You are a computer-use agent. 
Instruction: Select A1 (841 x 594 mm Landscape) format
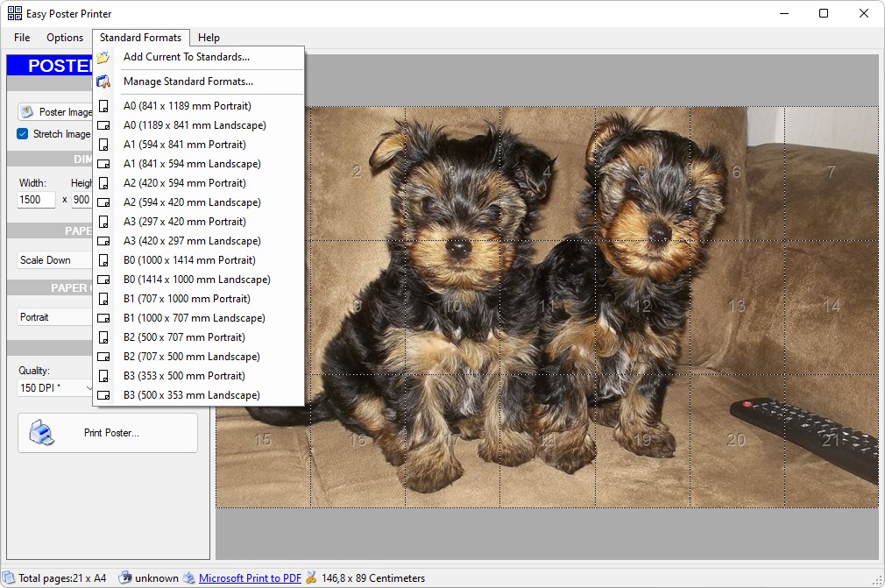click(199, 164)
